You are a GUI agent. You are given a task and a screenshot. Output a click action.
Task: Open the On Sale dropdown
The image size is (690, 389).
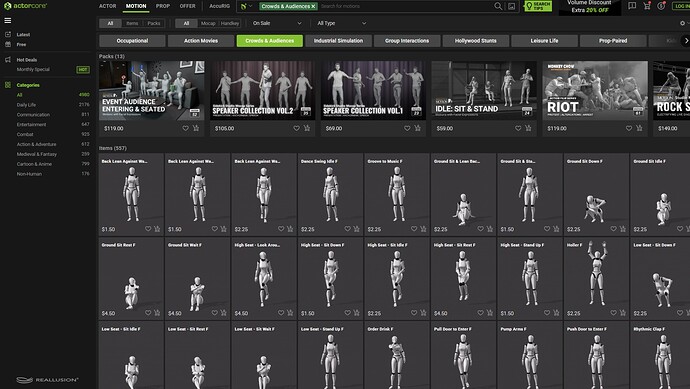click(x=277, y=23)
